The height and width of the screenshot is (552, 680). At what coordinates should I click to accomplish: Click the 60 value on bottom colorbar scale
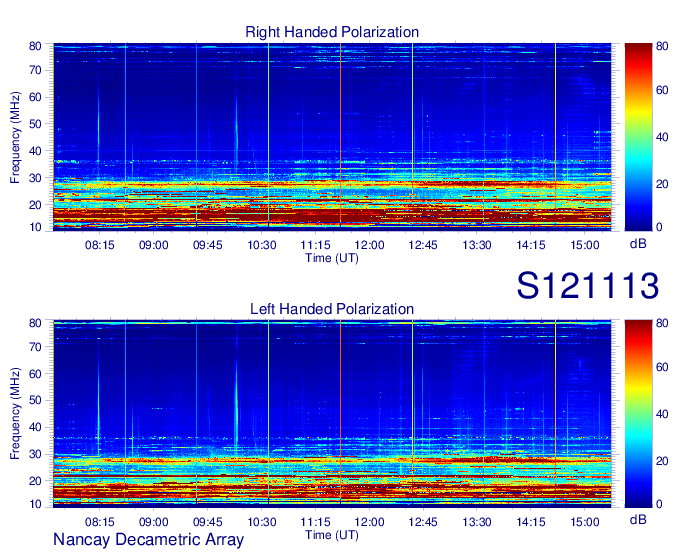pyautogui.click(x=662, y=367)
